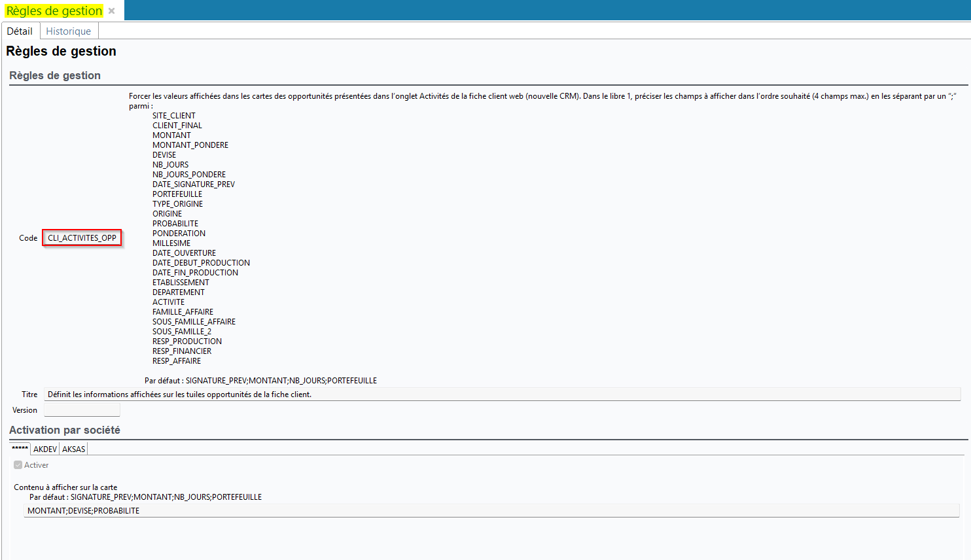Open the Historique tab
Image resolution: width=971 pixels, height=560 pixels.
[69, 31]
